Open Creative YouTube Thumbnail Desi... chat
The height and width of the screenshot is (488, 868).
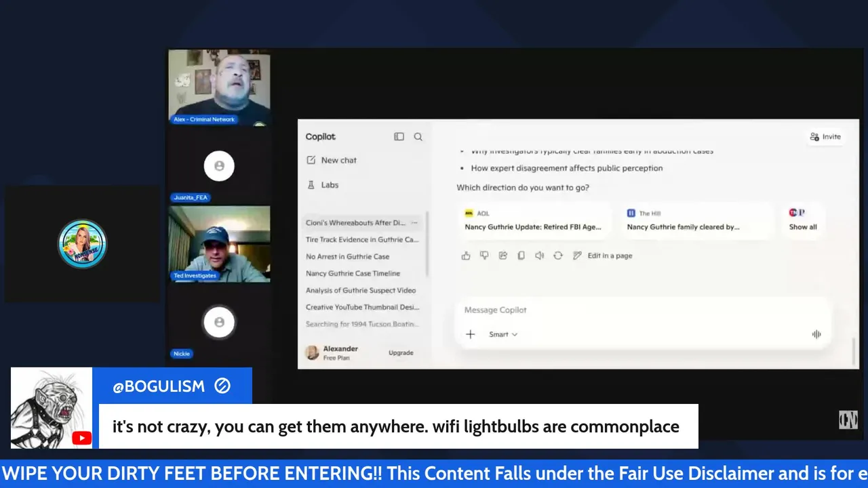pyautogui.click(x=363, y=308)
